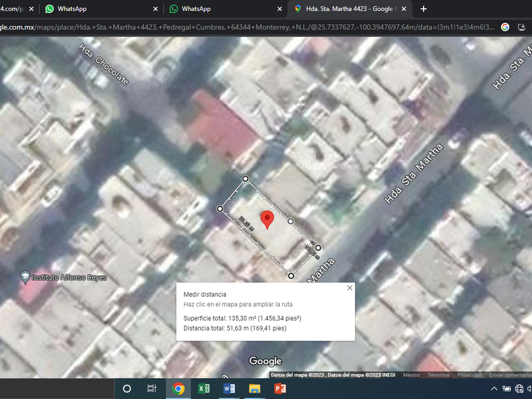532x399 pixels.
Task: Open the Privacidad link
Action: coord(469,375)
